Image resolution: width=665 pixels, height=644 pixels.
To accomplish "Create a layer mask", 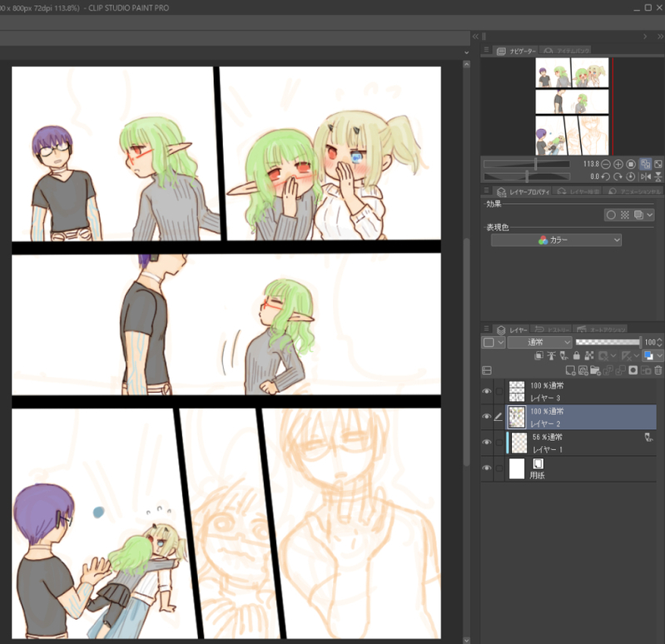I will pos(633,370).
